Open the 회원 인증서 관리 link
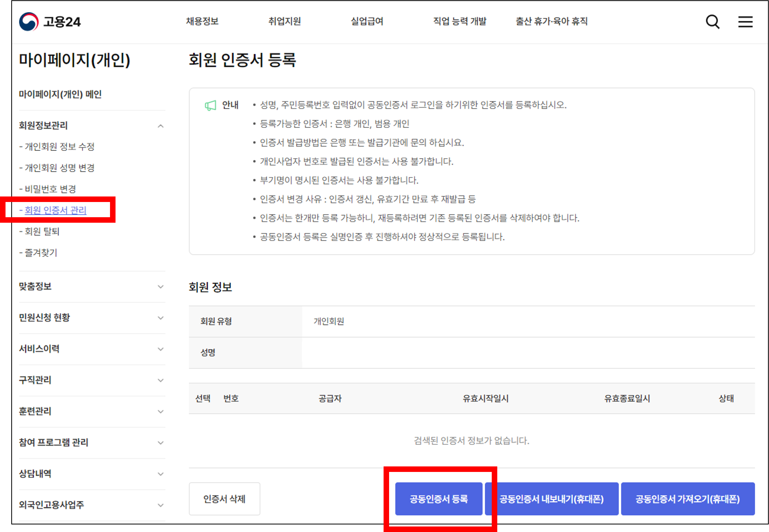769x532 pixels. click(55, 210)
